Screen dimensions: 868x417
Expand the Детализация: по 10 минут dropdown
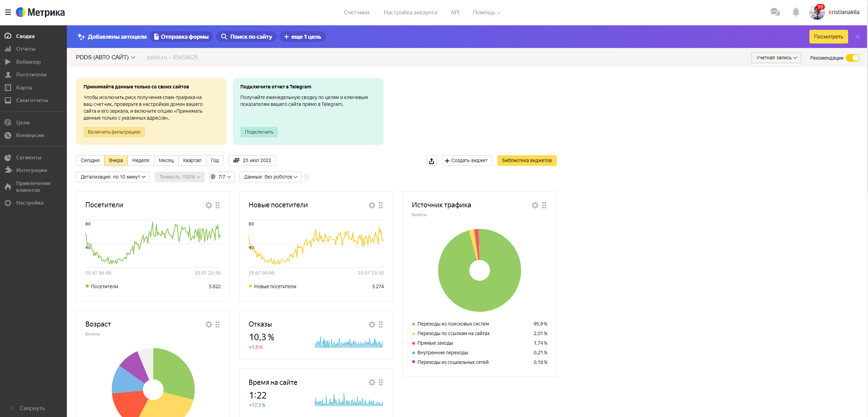pyautogui.click(x=112, y=177)
